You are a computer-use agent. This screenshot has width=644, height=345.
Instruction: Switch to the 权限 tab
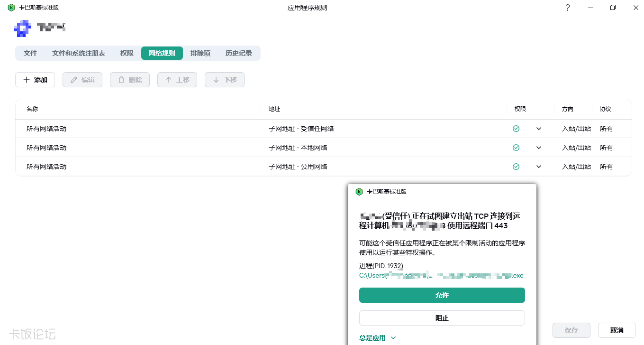point(127,53)
